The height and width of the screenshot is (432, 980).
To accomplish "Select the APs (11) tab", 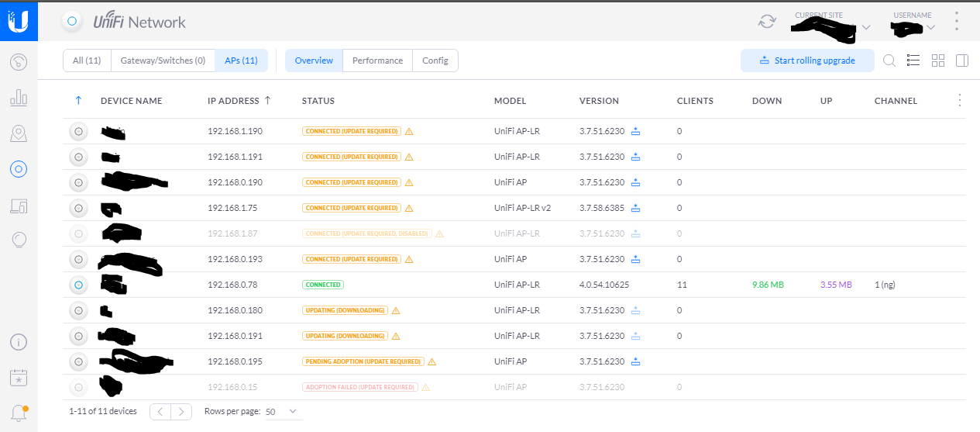I will tap(241, 60).
